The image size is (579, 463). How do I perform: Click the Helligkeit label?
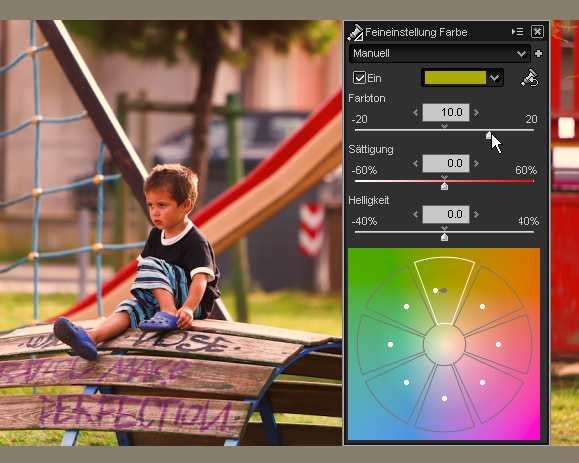click(369, 200)
